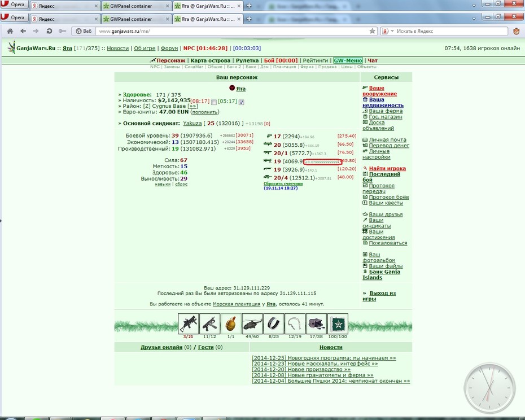Open Найти игрока service link

pos(387,168)
